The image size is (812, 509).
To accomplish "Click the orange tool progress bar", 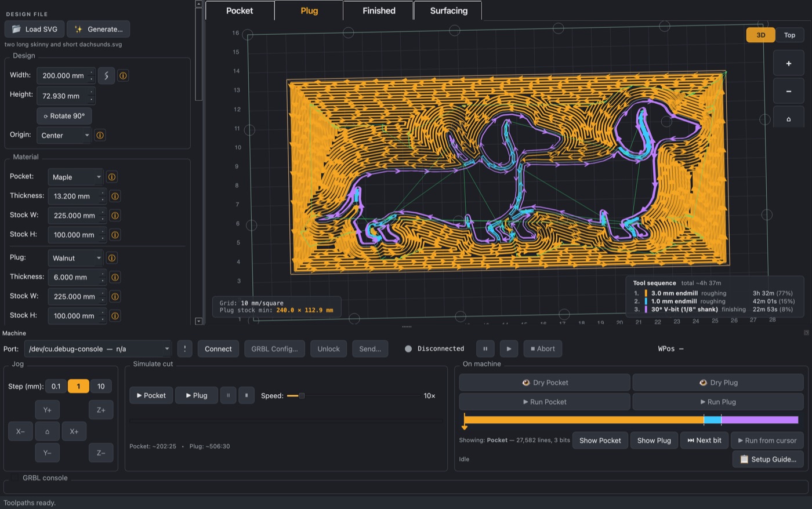I will (583, 420).
